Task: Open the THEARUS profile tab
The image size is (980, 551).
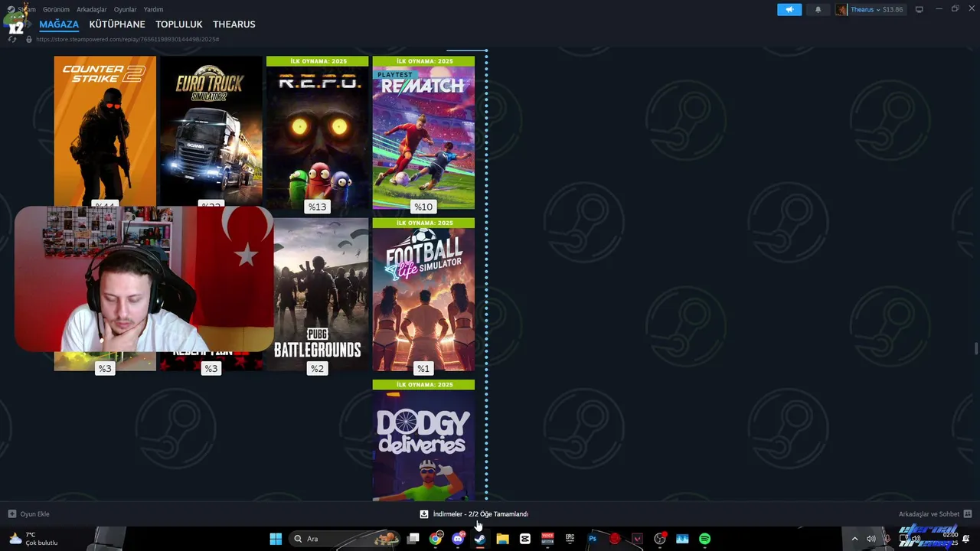Action: point(234,24)
